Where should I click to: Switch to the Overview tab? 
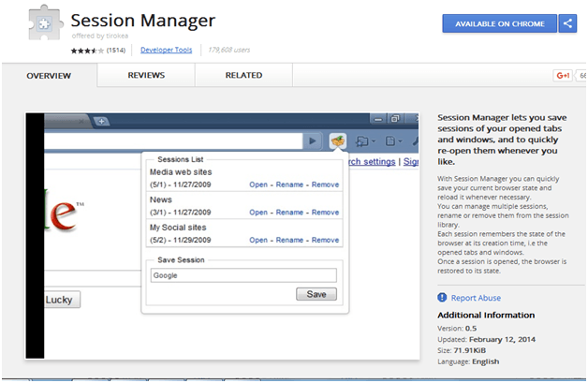(49, 76)
